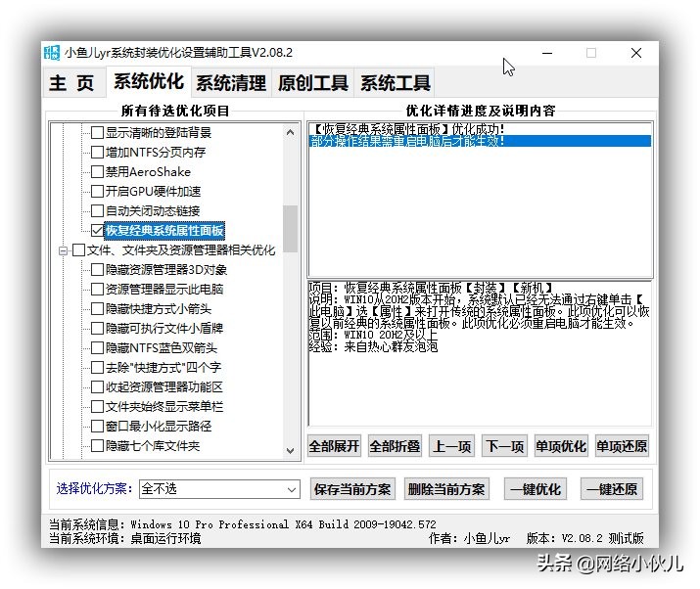Click the tree list scrollbar thumb
Screen dimensions: 700x589
tap(290, 229)
